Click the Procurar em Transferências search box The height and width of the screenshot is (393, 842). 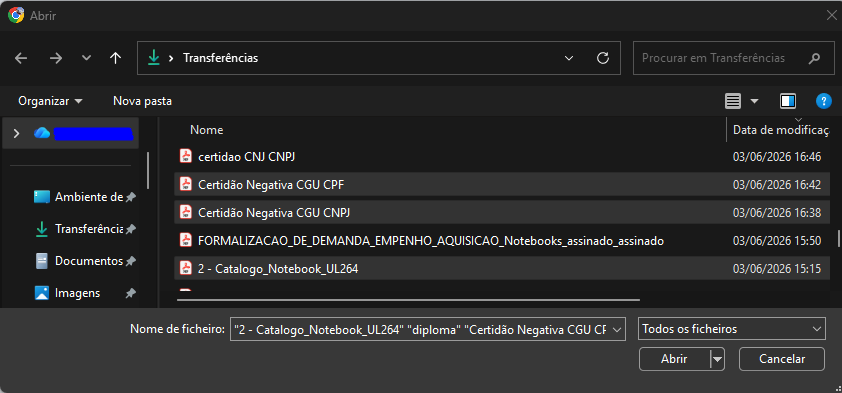[734, 58]
